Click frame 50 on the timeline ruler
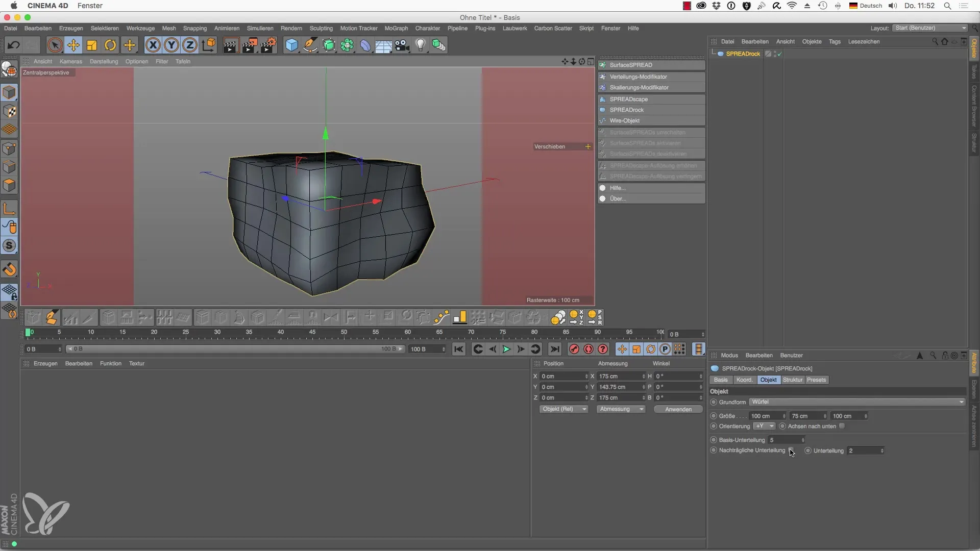Viewport: 980px width, 551px height. tap(344, 332)
